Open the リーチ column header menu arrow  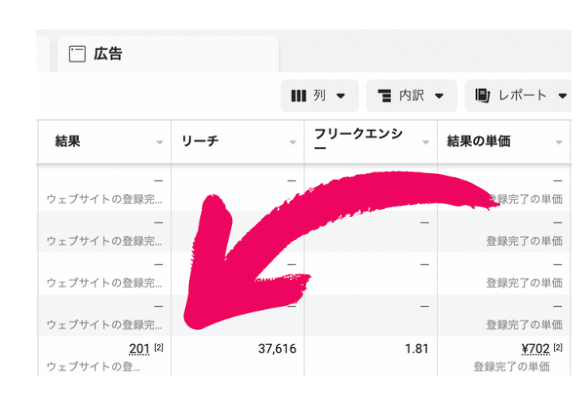[x=293, y=142]
